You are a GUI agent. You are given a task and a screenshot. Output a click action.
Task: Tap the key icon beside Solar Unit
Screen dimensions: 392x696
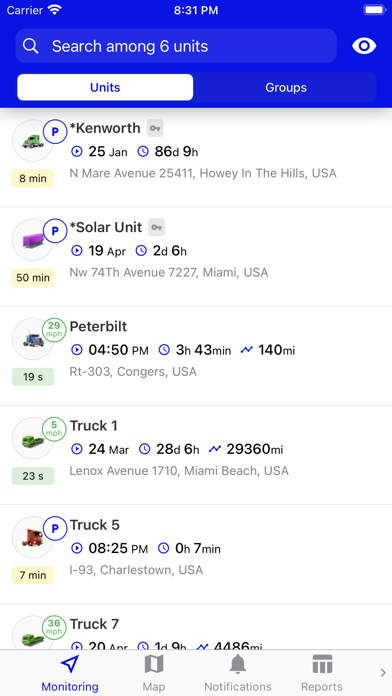click(x=156, y=227)
